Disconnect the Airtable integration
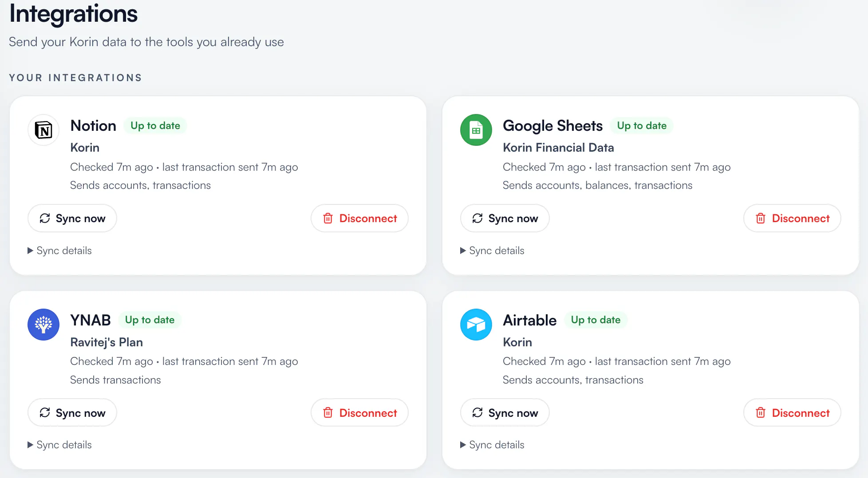868x478 pixels. [x=792, y=413]
